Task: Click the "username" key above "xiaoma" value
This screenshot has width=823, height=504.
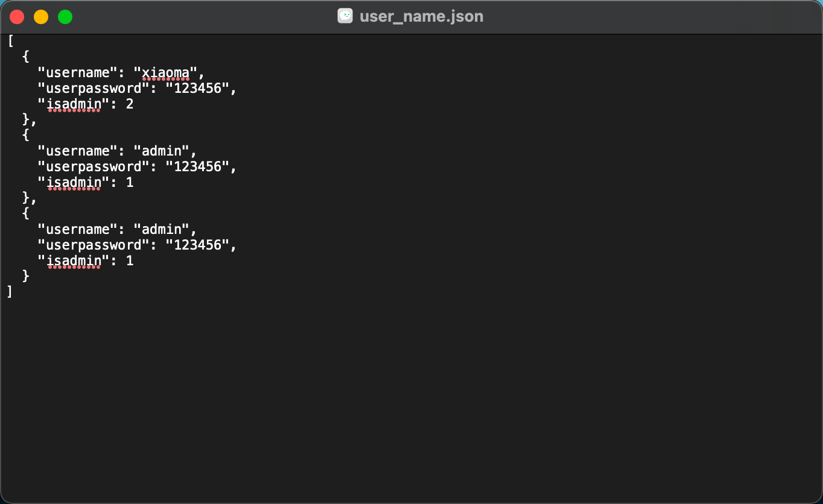Action: (77, 73)
